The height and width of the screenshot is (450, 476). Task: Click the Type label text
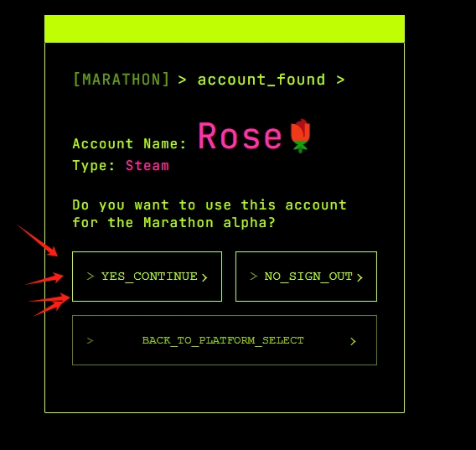(94, 165)
